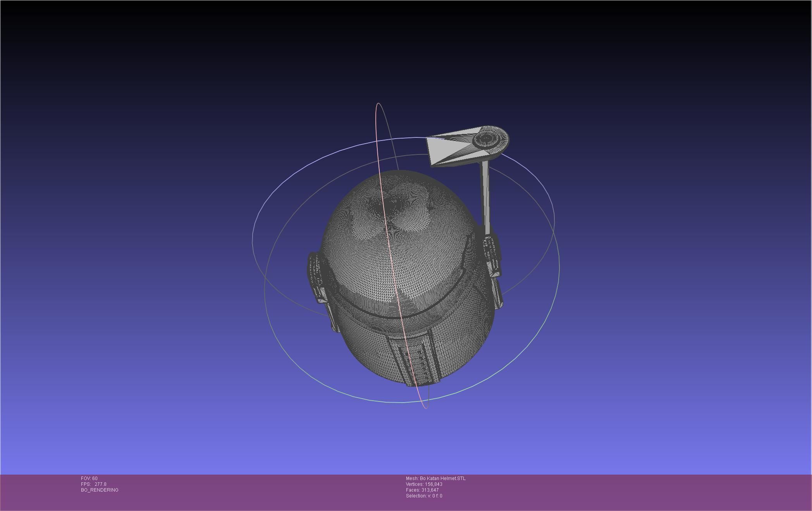Click the FOV: 60 readout
812x511 pixels.
pyautogui.click(x=89, y=478)
